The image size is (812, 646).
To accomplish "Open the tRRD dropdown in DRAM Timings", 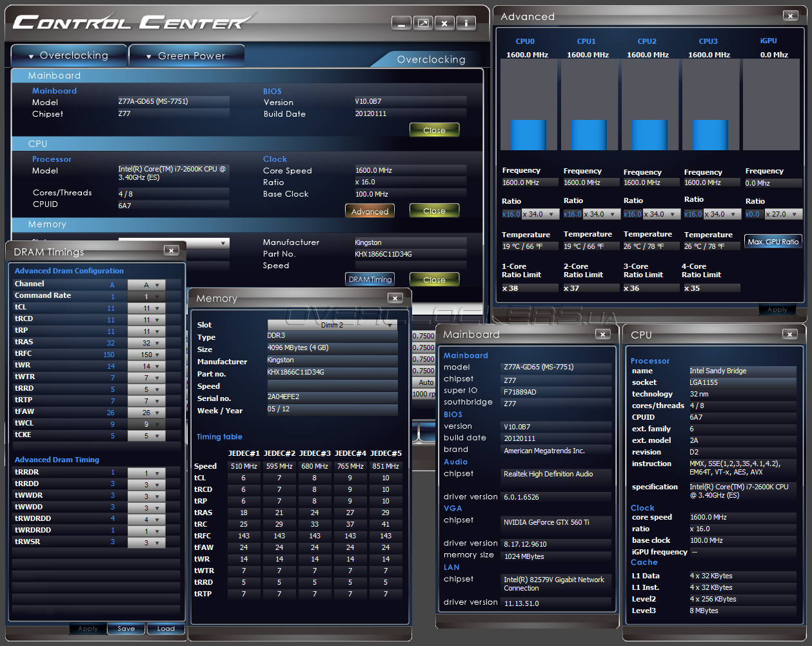I will (x=146, y=389).
